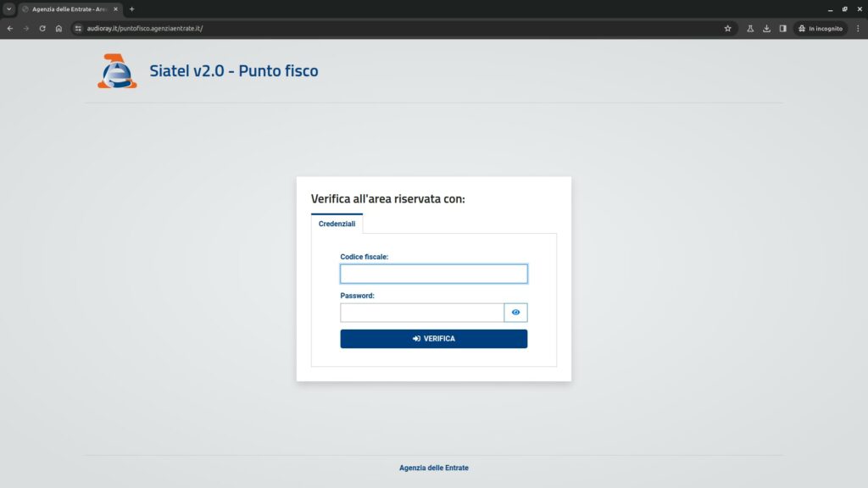Screen dimensions: 868x488
Task: Expand the tab search dropdown arrow
Action: 9,8
